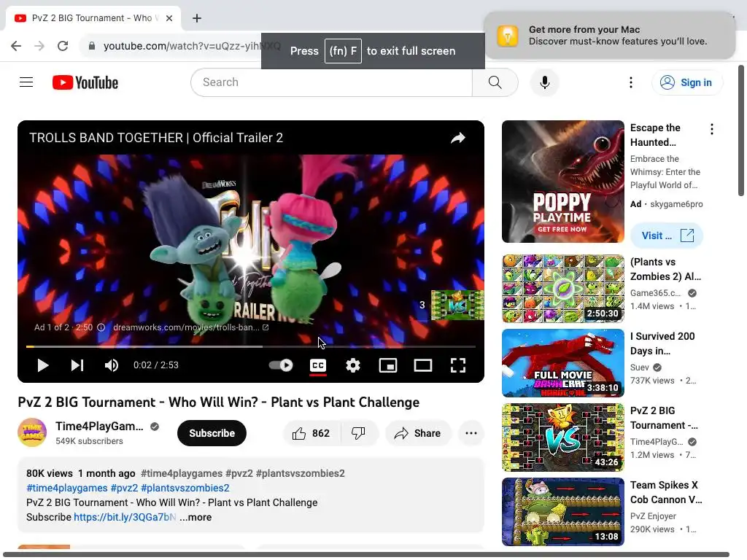Open ad info circle icon
This screenshot has width=747, height=560.
[101, 327]
